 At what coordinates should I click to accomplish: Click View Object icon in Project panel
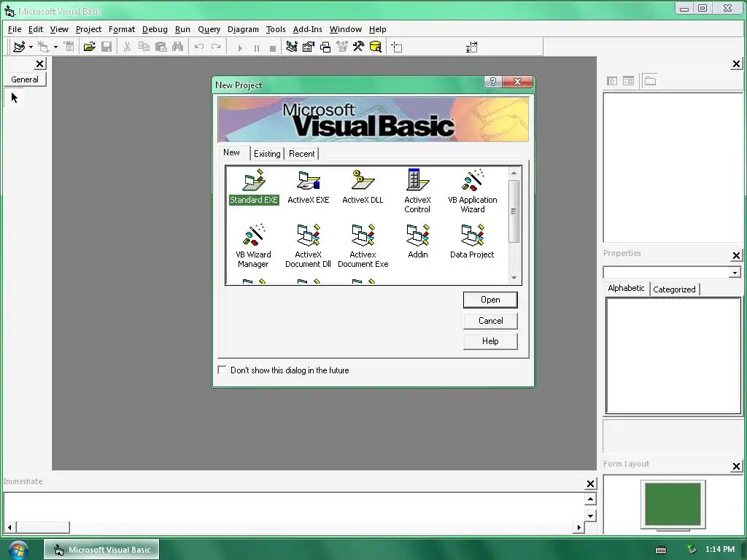click(x=628, y=81)
